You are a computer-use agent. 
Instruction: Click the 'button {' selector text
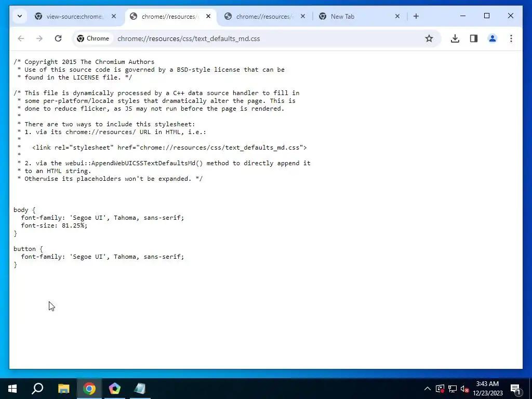coord(28,249)
